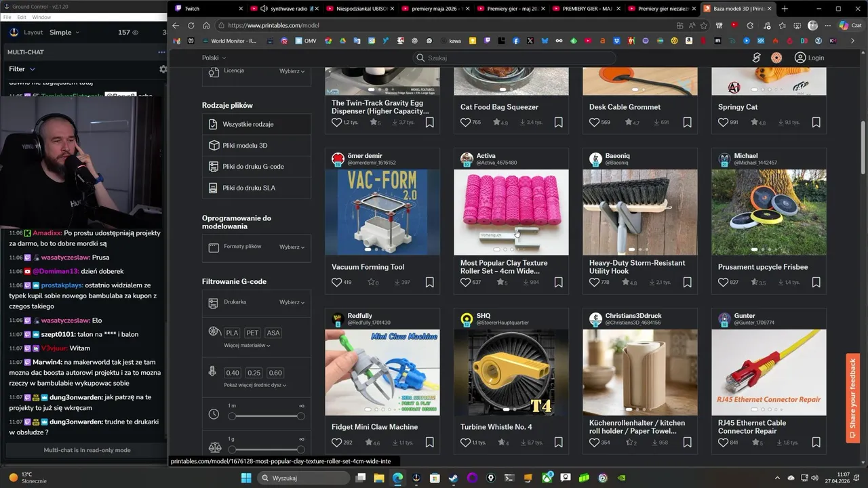The height and width of the screenshot is (488, 868).
Task: Toggle 0.25 nozzle diameter filter
Action: click(x=254, y=373)
